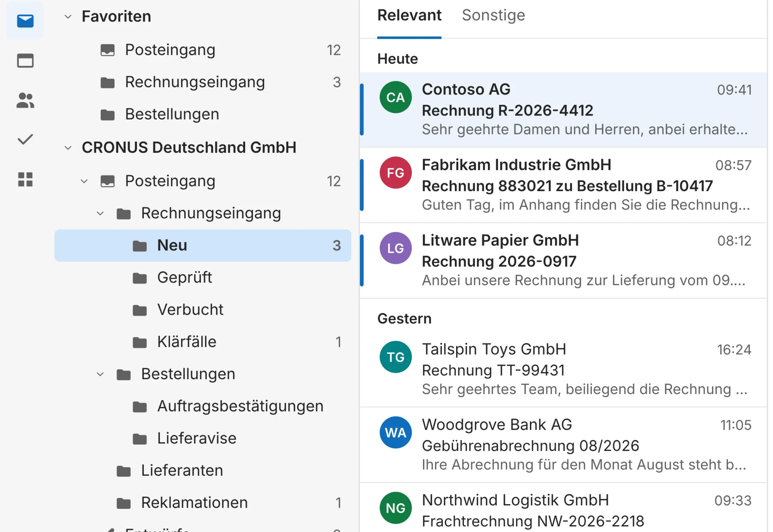This screenshot has height=532, width=773.
Task: Click the Contoso AG avatar CA
Action: pyautogui.click(x=396, y=97)
